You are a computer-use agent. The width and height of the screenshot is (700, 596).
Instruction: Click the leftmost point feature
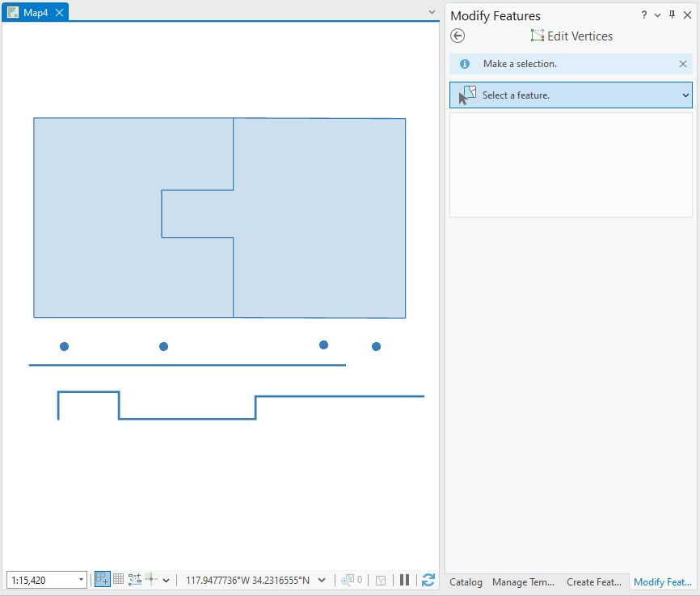[x=65, y=346]
